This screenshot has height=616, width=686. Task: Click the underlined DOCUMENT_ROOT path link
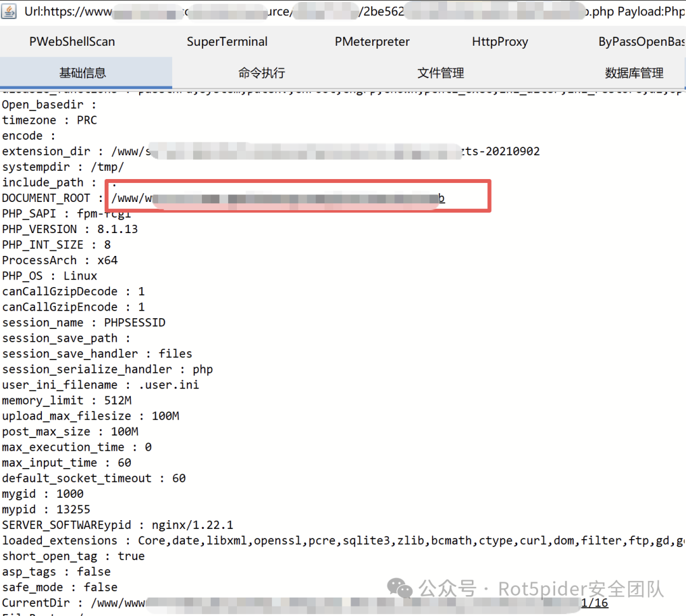pyautogui.click(x=279, y=198)
